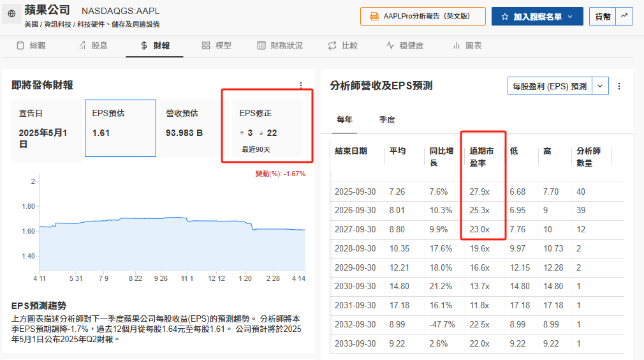Click the 27.9x forward P/E value

tap(479, 192)
